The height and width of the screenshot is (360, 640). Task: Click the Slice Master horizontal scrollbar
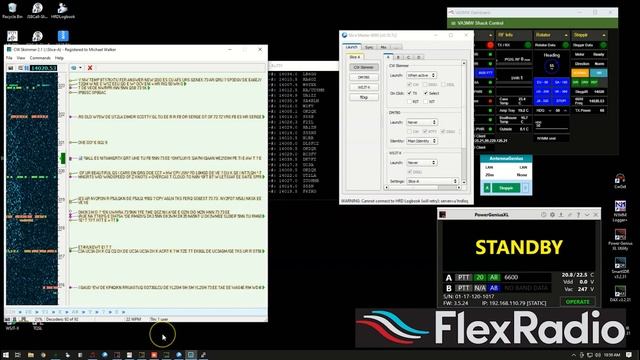(x=422, y=187)
